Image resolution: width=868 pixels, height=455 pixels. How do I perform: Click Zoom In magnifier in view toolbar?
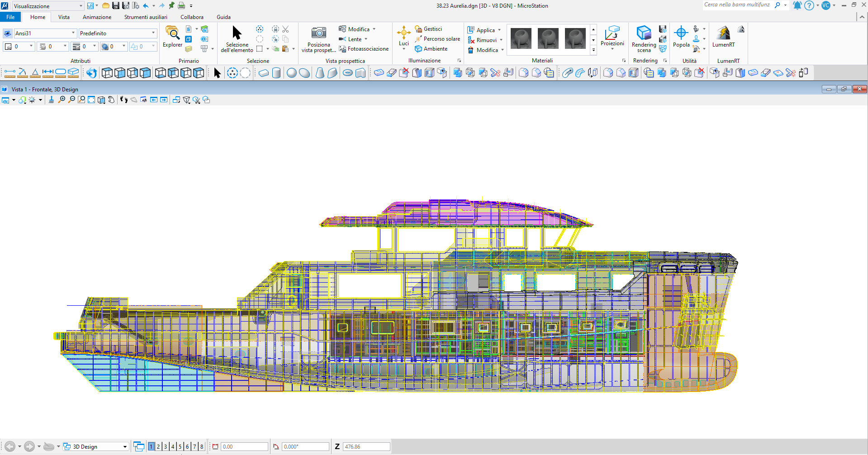point(62,100)
